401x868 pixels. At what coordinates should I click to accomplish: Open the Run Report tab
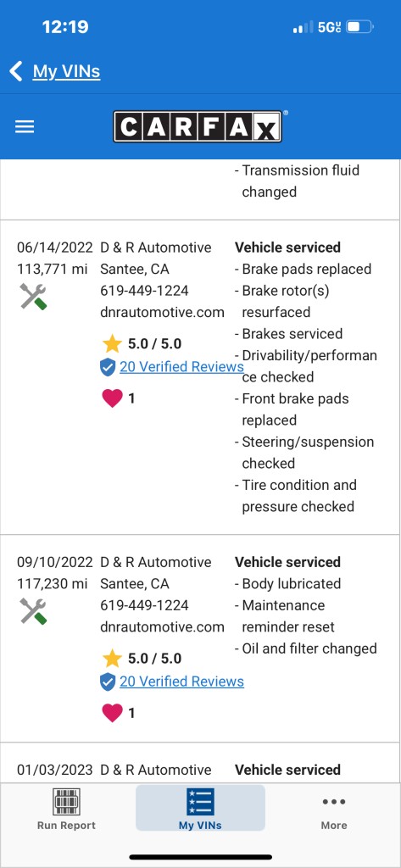[x=66, y=809]
